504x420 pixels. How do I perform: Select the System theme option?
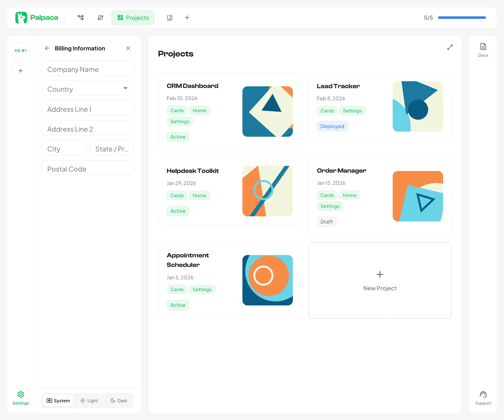[58, 400]
